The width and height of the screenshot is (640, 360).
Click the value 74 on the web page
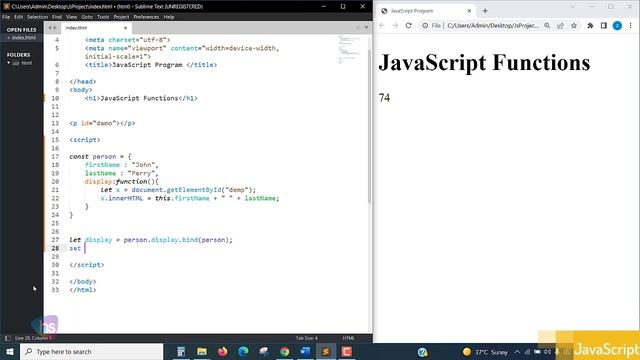click(384, 98)
